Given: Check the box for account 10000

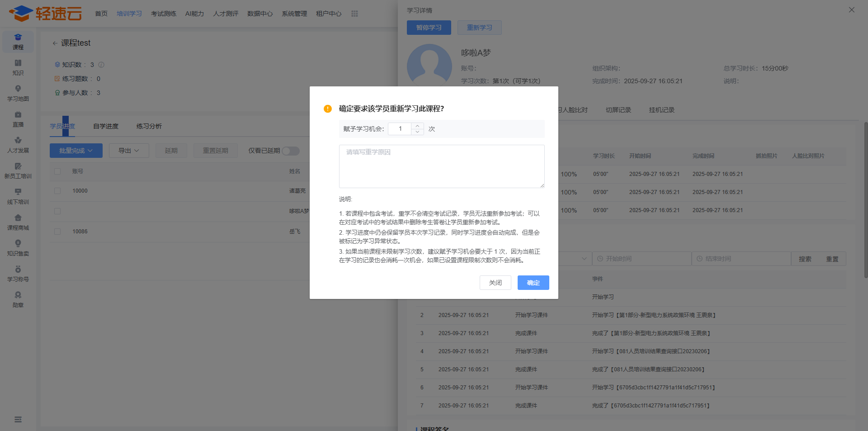Looking at the screenshot, I should pyautogui.click(x=57, y=191).
